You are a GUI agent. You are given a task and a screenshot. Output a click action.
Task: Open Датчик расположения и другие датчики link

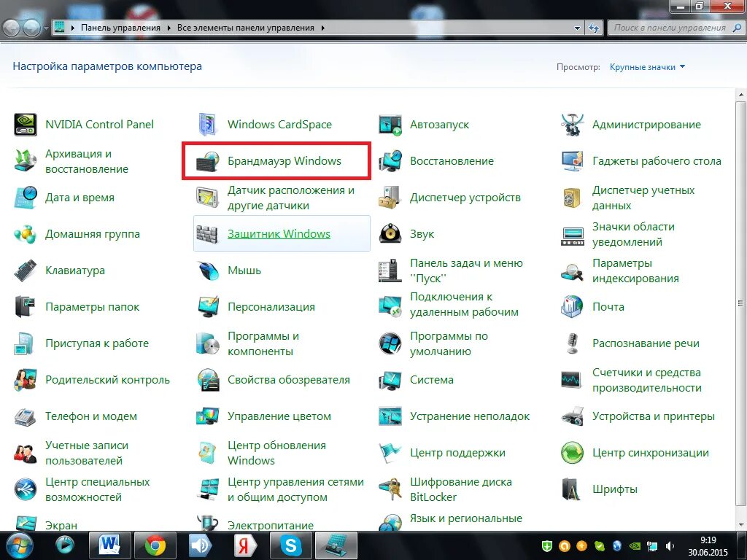point(290,198)
